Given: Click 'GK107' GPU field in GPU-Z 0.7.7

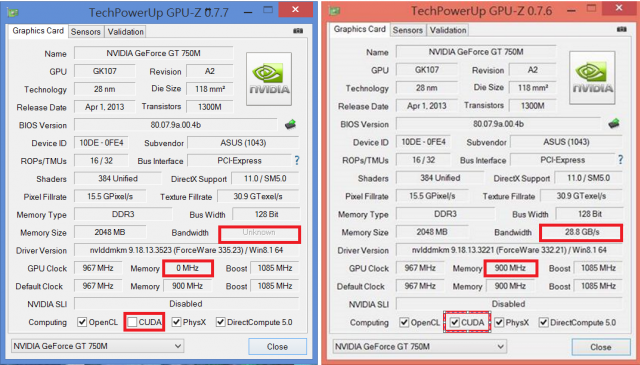Looking at the screenshot, I should point(104,71).
